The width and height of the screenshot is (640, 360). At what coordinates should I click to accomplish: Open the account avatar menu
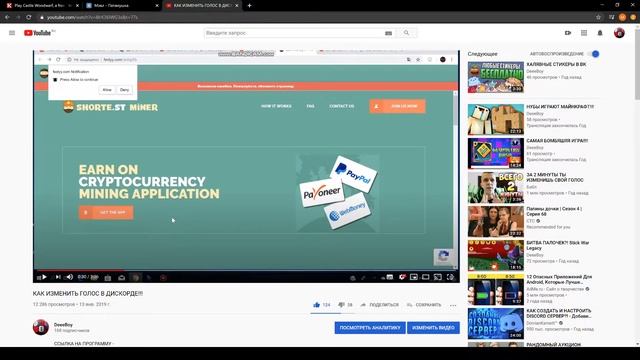619,33
